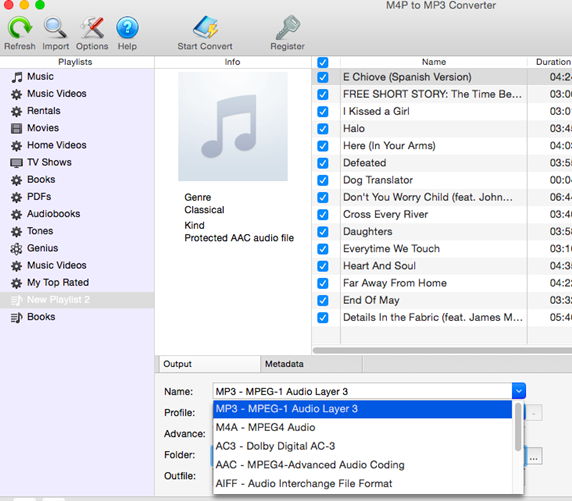Select the Everytime We Touch track
Image resolution: width=572 pixels, height=501 pixels.
(x=441, y=249)
